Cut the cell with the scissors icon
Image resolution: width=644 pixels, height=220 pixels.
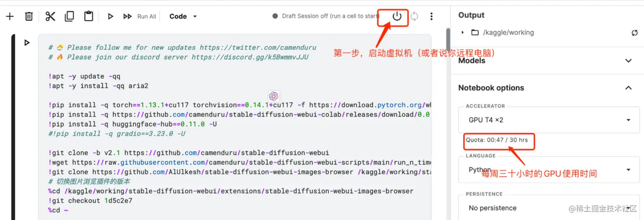click(50, 17)
